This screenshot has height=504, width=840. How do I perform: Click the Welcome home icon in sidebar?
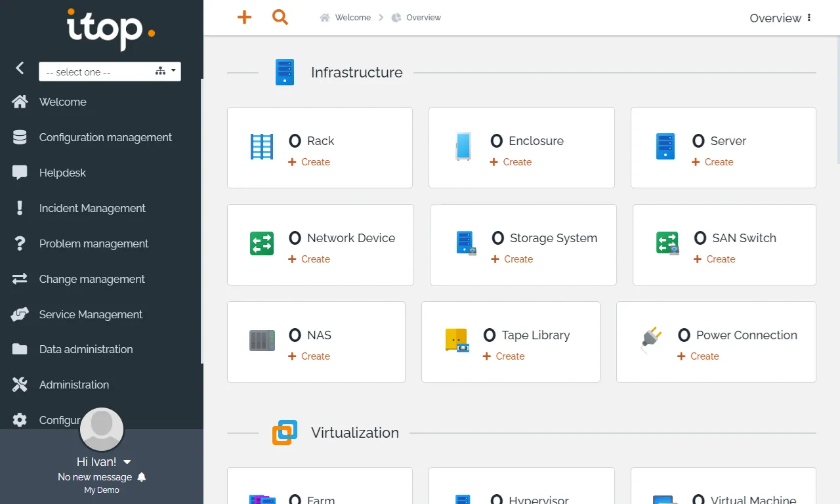click(x=20, y=102)
